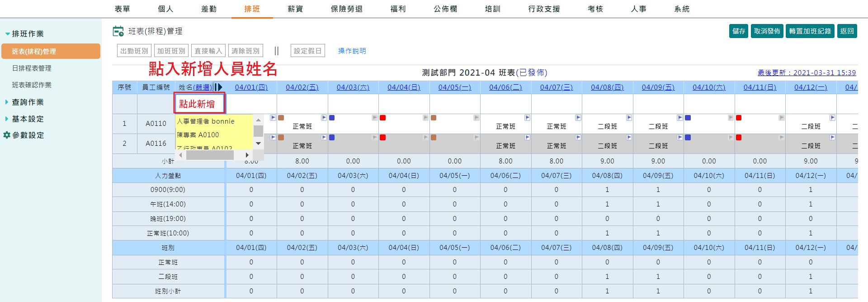Click the flag icon in row 1 under 04/06(二)

tap(527, 118)
